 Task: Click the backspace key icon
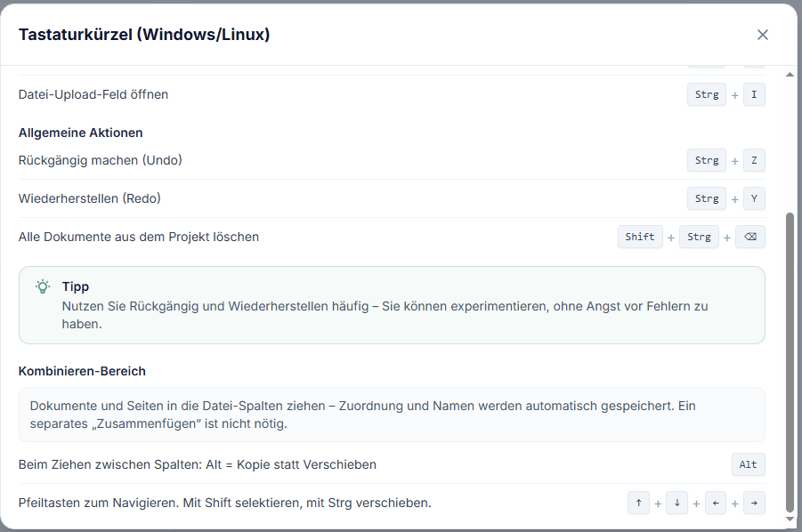(x=750, y=237)
